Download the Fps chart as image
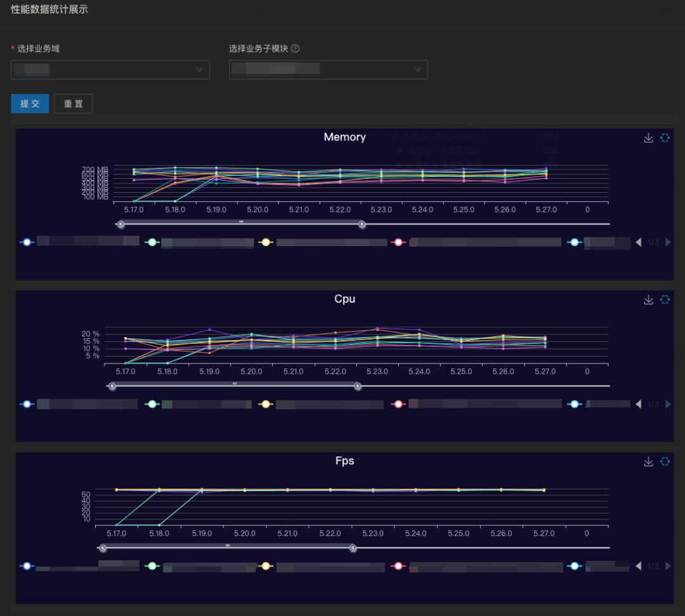Viewport: 685px width, 616px height. 648,462
